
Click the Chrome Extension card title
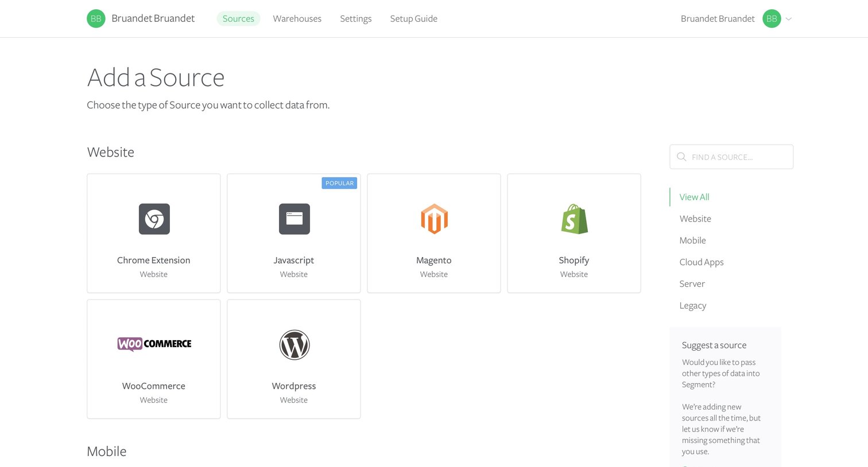pos(154,260)
